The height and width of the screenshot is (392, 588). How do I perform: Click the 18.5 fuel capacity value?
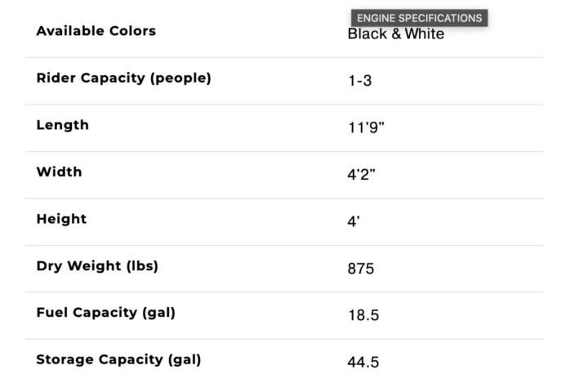363,315
